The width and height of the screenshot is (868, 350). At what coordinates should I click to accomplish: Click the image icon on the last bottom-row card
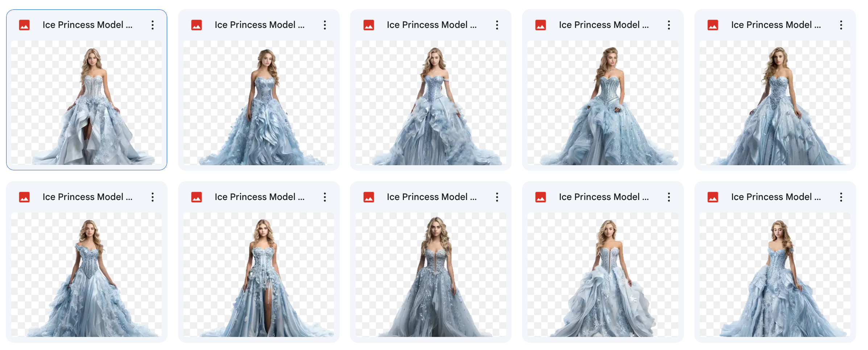click(x=713, y=197)
